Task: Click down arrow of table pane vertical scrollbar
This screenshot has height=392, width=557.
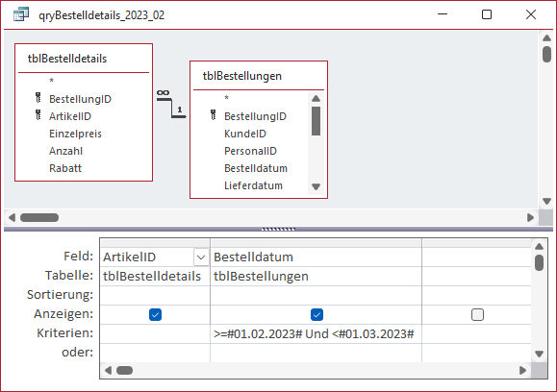Action: pyautogui.click(x=546, y=201)
